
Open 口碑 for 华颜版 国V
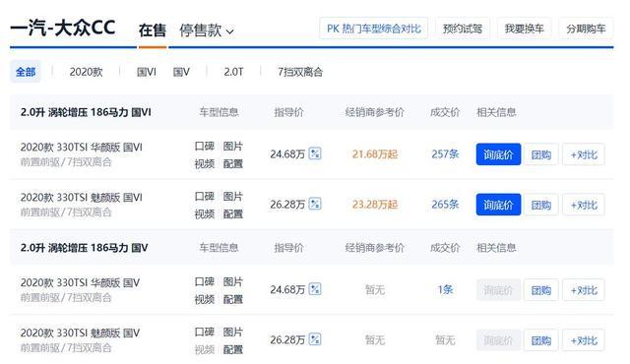[x=205, y=281]
